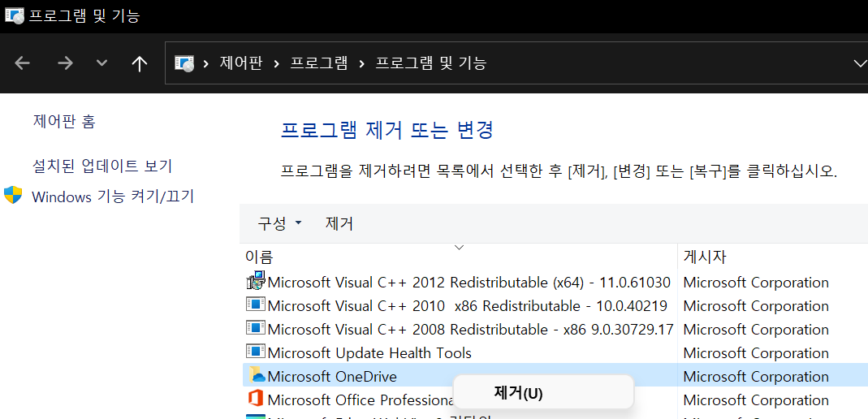Open the chevron after 프로그램 in the breadcrumb
This screenshot has width=868, height=419.
[x=362, y=63]
